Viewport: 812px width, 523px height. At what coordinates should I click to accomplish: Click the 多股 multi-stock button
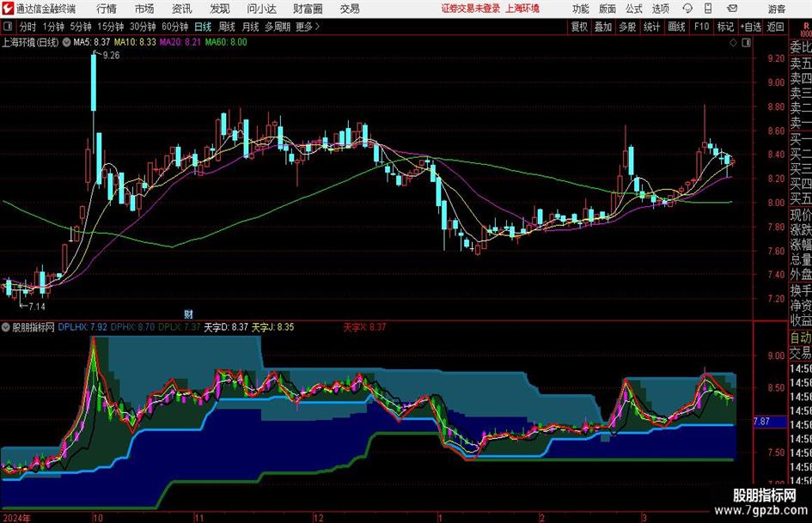627,27
